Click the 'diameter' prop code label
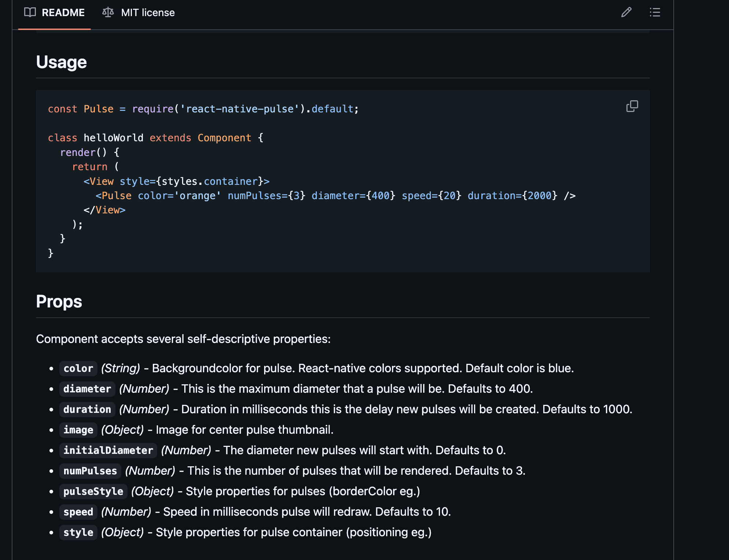 pyautogui.click(x=87, y=389)
